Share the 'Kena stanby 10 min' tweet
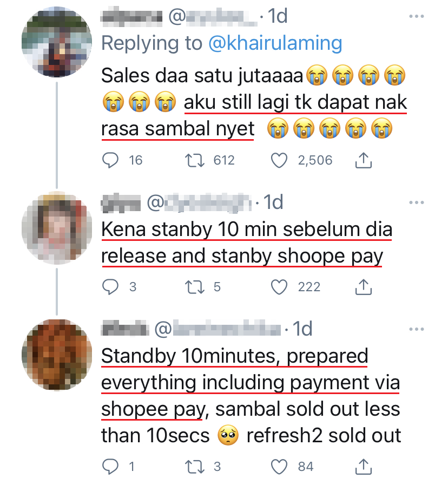Viewport: 448px width, 478px height. 363,287
